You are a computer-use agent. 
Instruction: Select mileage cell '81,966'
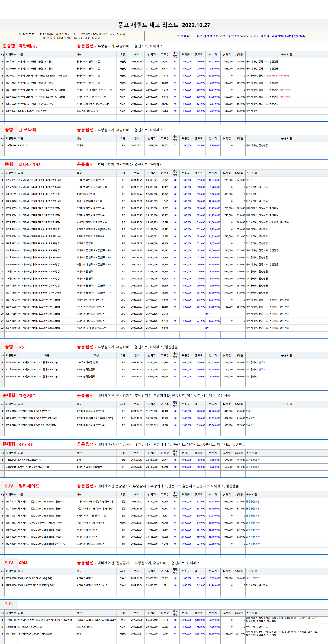pyautogui.click(x=165, y=243)
